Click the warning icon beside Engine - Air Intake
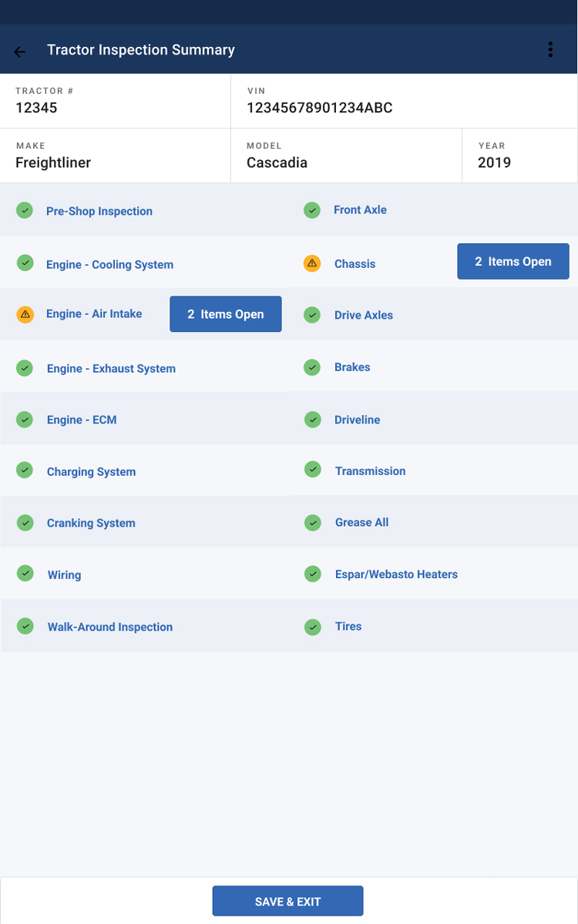Viewport: 578px width, 924px height. point(25,314)
